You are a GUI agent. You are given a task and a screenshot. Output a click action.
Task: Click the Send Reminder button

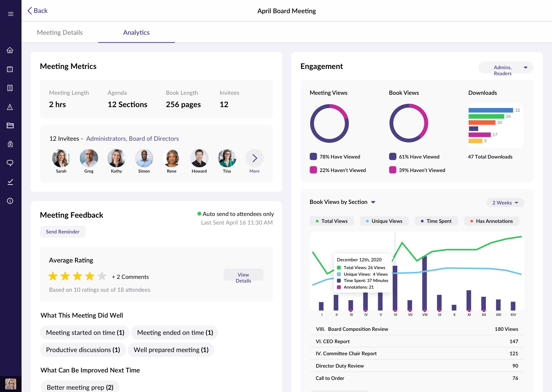pyautogui.click(x=63, y=231)
